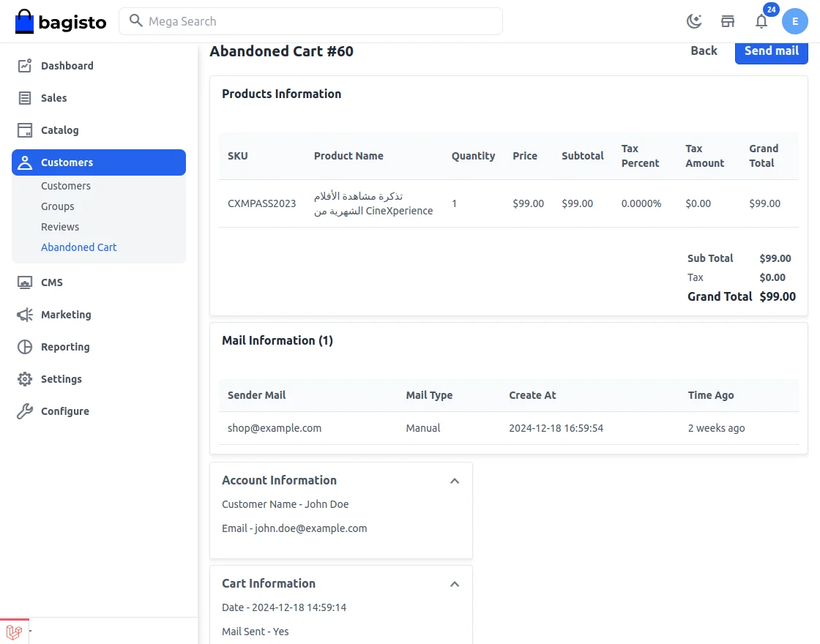Open the user profile avatar E
Viewport: 820px width, 644px height.
tap(795, 21)
